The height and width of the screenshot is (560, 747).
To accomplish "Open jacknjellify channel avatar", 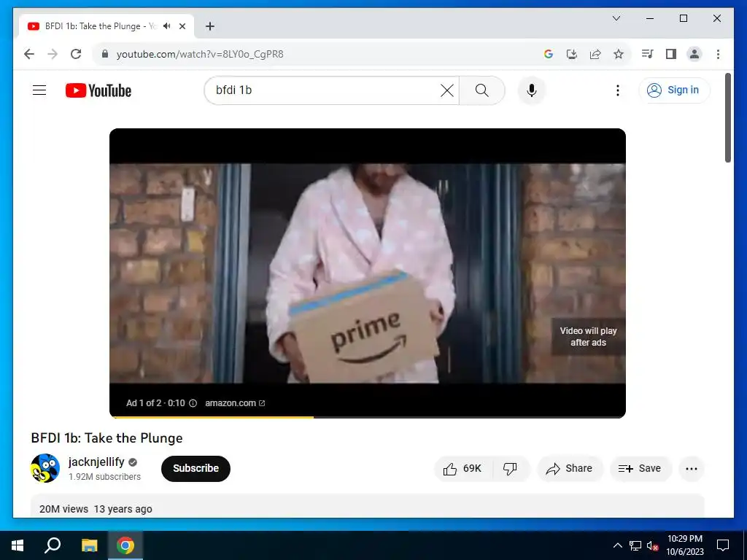I will (45, 468).
